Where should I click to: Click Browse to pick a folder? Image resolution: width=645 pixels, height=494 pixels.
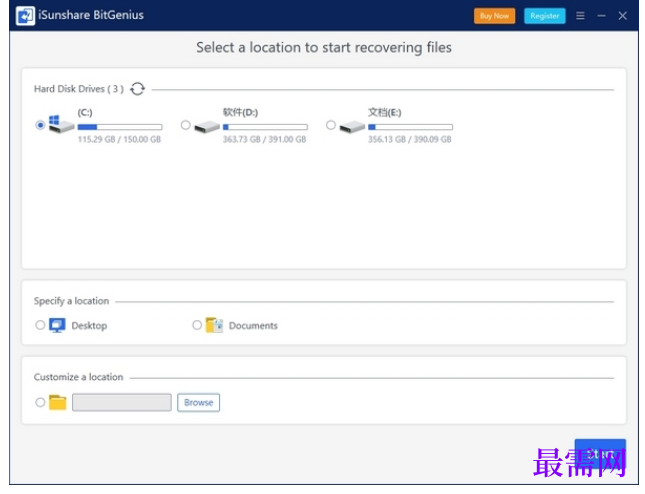198,402
